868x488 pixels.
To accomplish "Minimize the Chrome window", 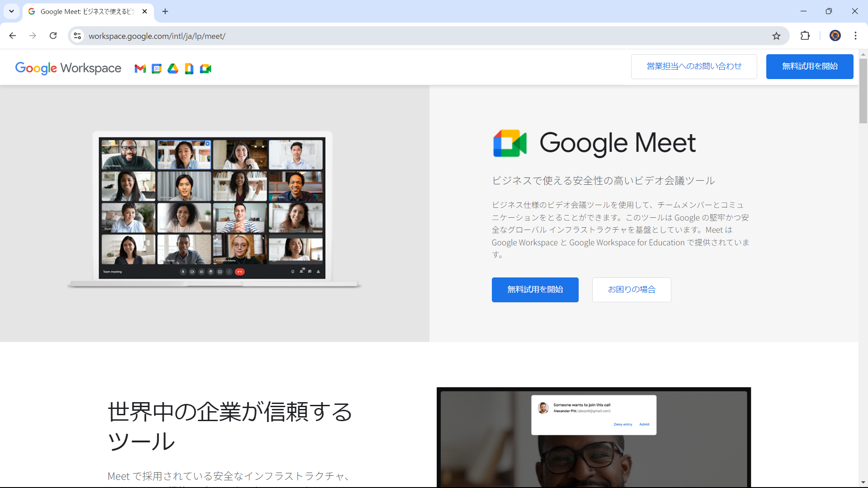I will 803,11.
